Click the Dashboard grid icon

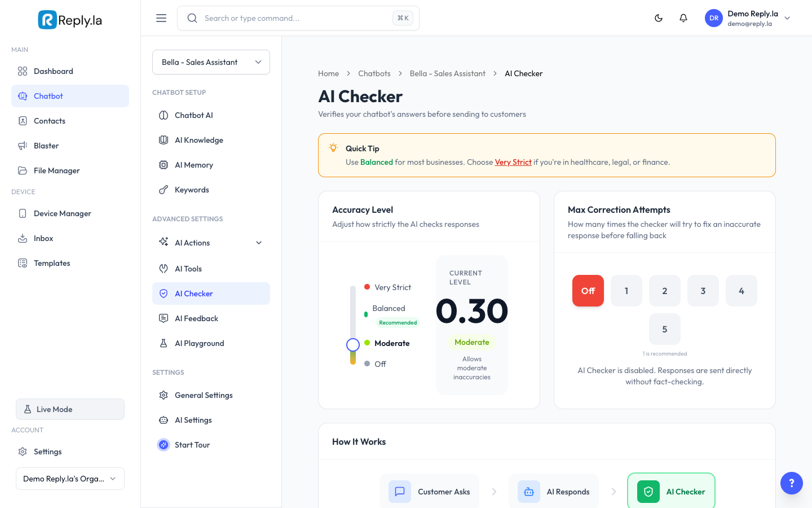pyautogui.click(x=23, y=71)
